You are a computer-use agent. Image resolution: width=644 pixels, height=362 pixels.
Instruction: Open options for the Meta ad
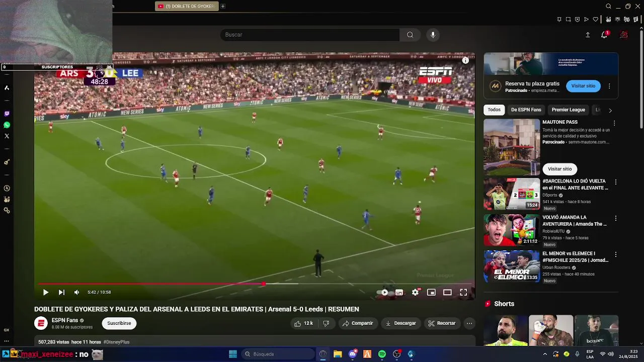[x=609, y=86]
